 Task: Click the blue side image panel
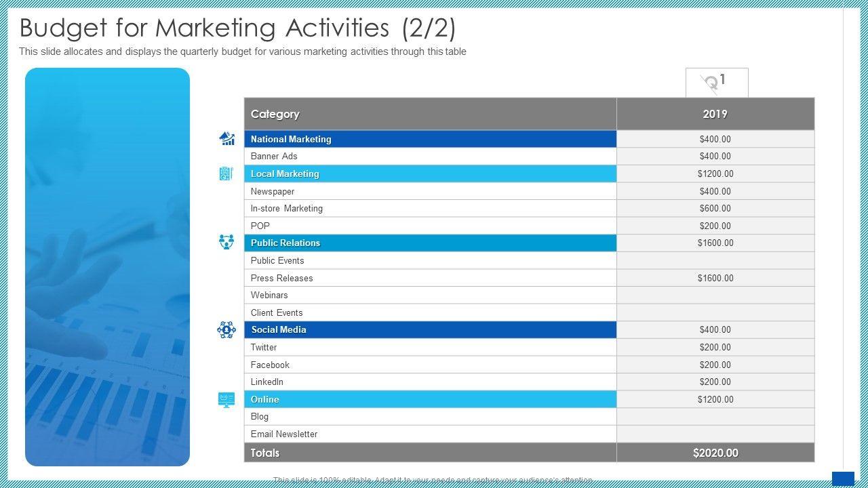tap(107, 266)
